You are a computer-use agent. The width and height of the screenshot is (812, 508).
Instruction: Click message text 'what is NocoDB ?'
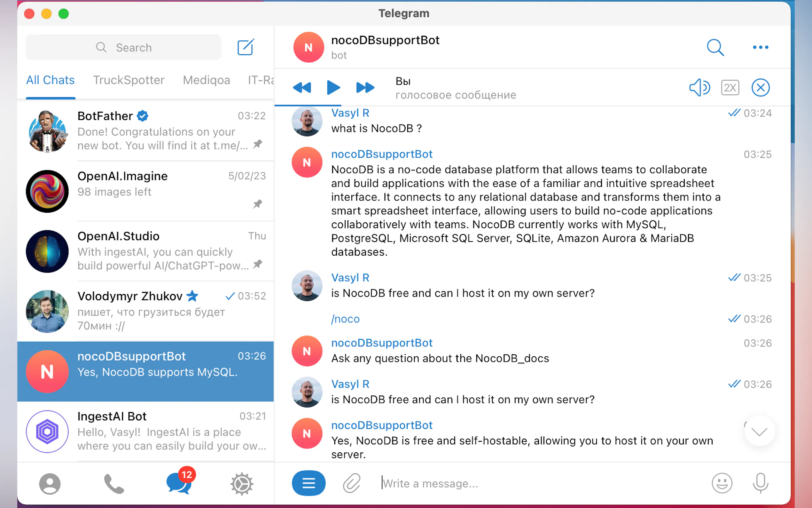tap(376, 128)
